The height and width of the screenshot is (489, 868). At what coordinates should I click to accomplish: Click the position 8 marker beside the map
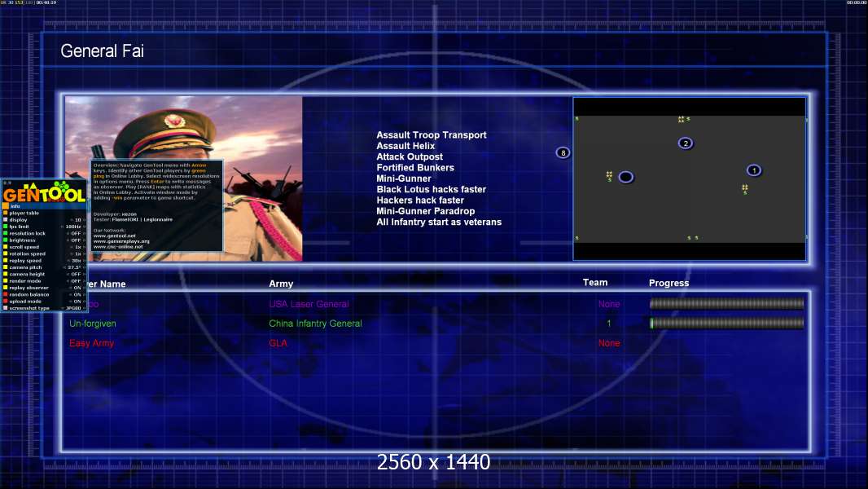(563, 153)
